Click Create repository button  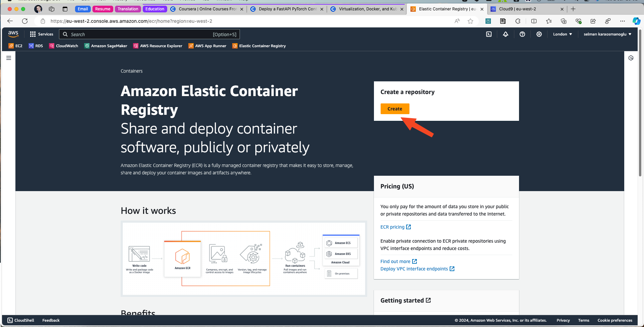click(x=395, y=109)
